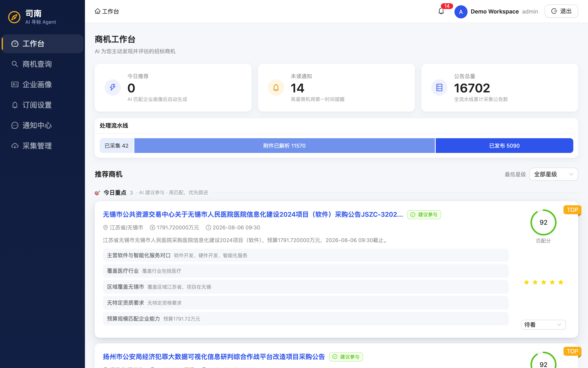Click the 未读通知 count 14
This screenshot has width=588, height=368.
pyautogui.click(x=297, y=88)
